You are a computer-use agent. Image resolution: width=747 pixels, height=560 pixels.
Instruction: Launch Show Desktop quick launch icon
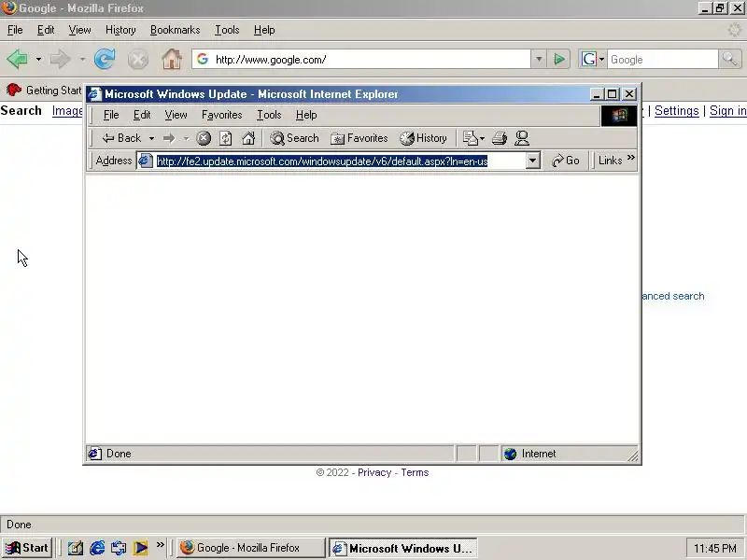tap(76, 548)
